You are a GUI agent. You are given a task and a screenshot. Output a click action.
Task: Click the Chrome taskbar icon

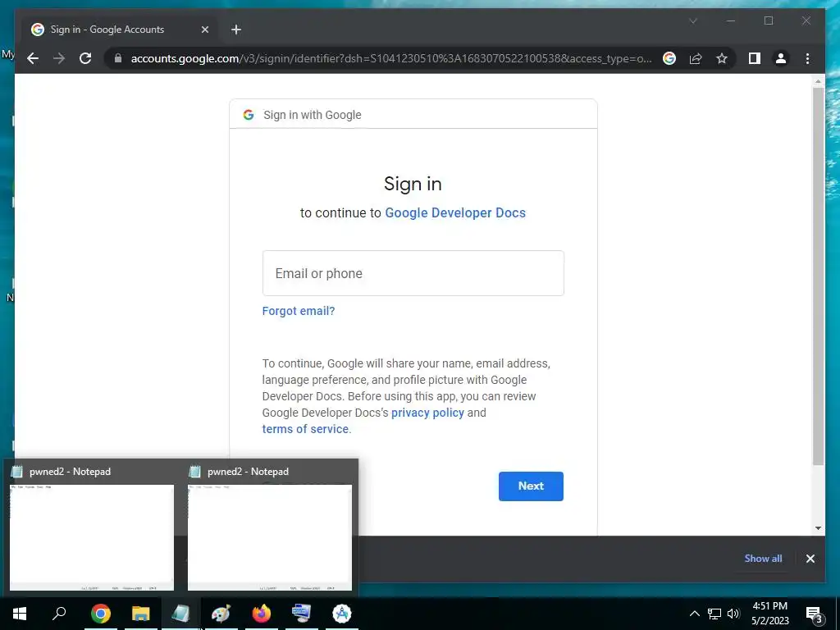(x=101, y=614)
